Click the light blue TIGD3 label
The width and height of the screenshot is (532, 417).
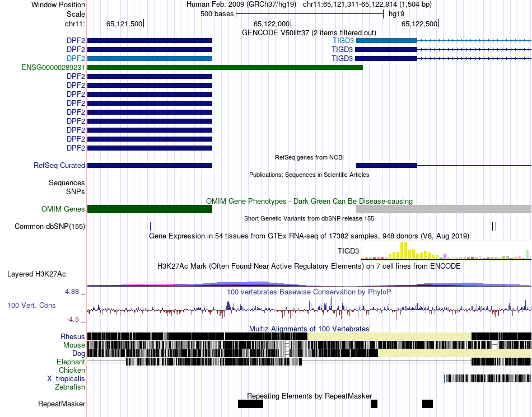point(343,41)
